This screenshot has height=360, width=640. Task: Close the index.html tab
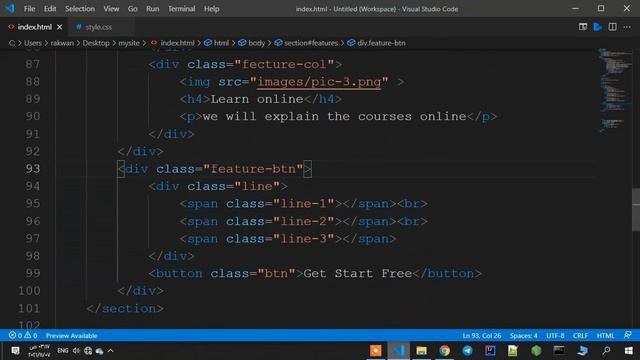(x=60, y=27)
